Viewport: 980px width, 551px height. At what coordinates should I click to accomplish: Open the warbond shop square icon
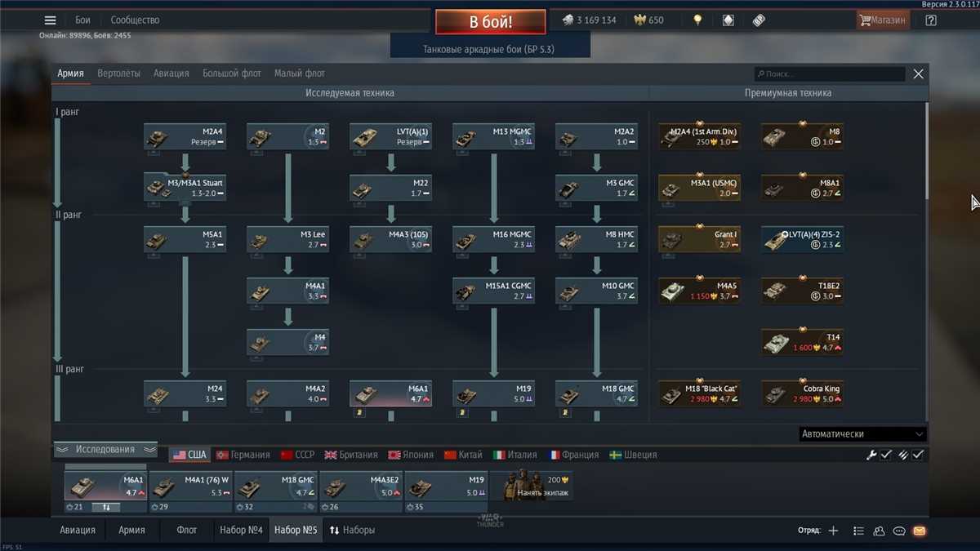tap(728, 20)
